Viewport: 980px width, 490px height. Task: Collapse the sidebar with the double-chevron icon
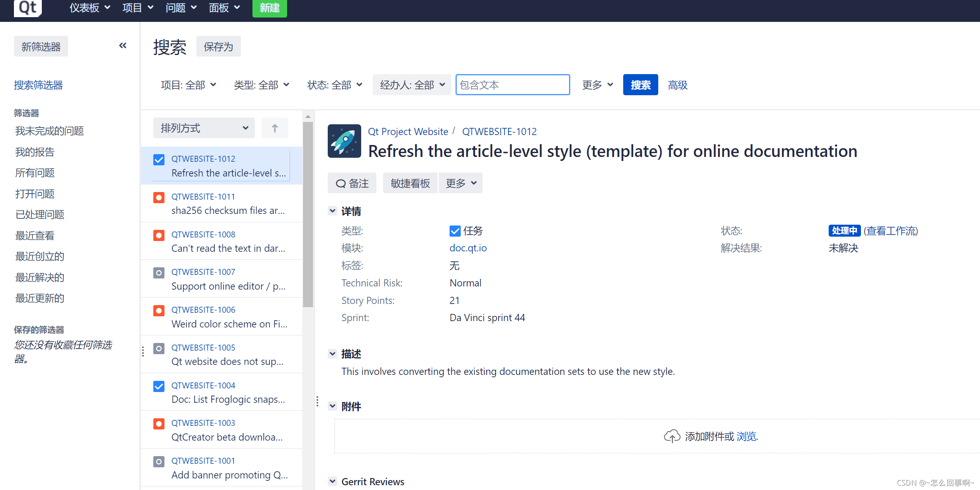[x=123, y=45]
